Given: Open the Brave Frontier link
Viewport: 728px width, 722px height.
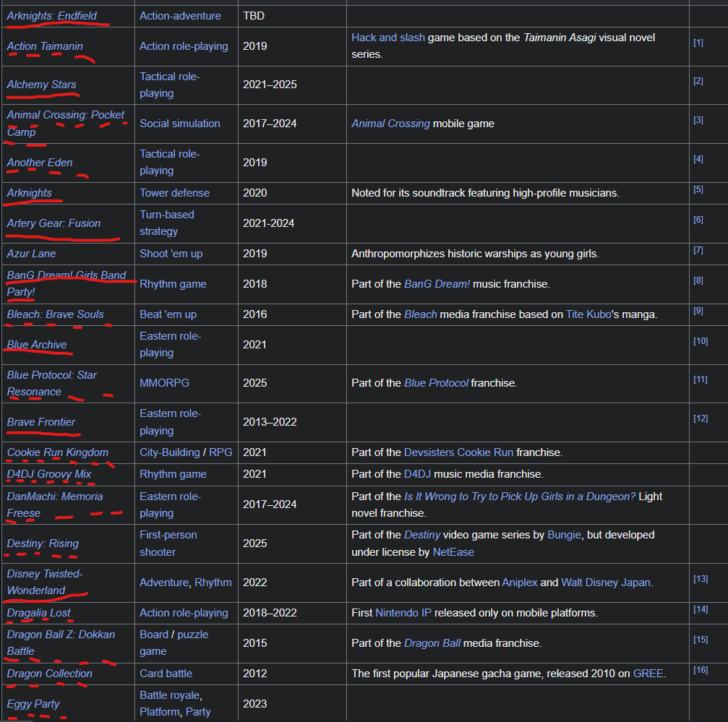Looking at the screenshot, I should pyautogui.click(x=41, y=422).
